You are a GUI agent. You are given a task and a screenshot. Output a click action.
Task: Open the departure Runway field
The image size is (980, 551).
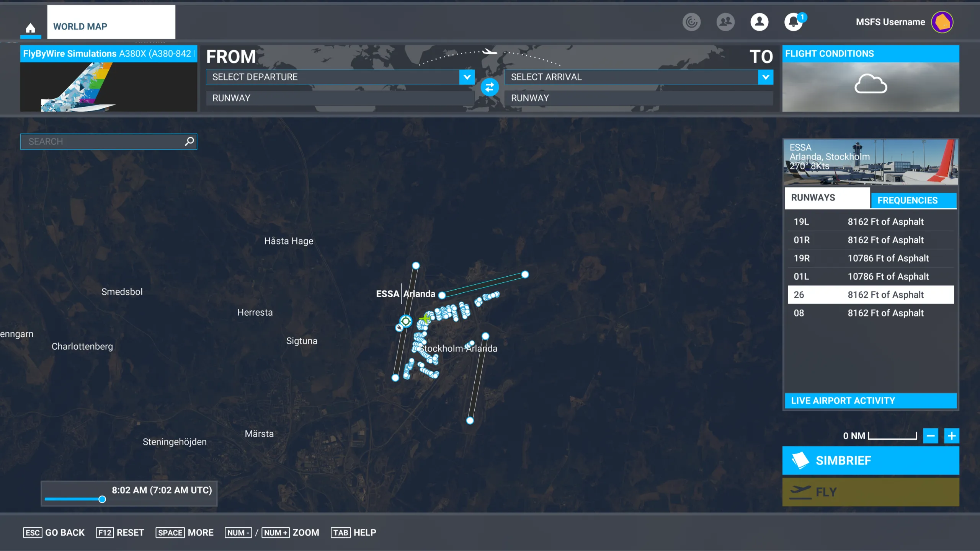339,98
